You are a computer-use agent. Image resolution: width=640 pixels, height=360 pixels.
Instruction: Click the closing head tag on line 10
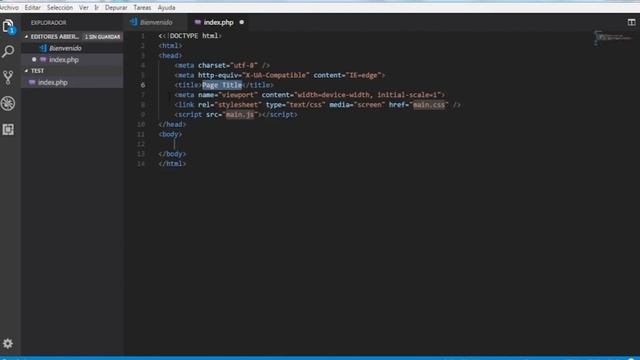click(x=172, y=124)
